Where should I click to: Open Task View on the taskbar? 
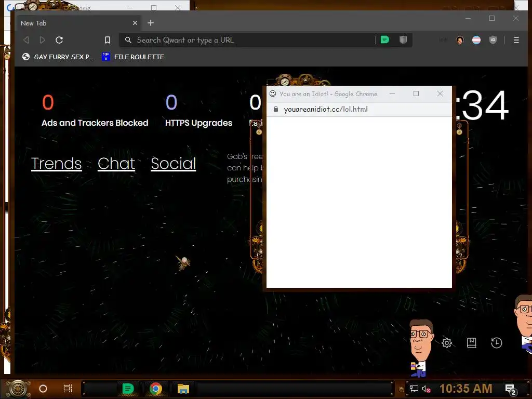tap(68, 389)
